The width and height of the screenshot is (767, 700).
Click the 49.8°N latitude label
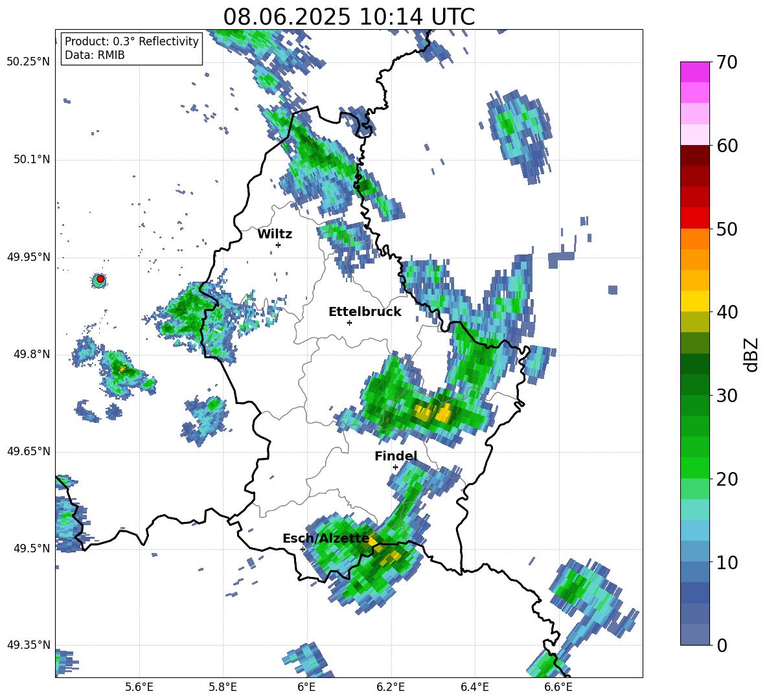[x=31, y=354]
